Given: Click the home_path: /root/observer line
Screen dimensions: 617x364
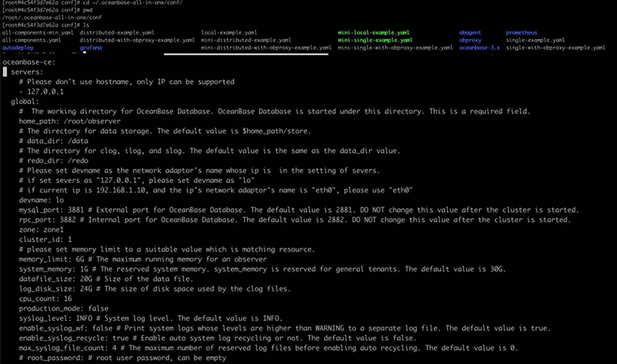Looking at the screenshot, I should [x=69, y=121].
